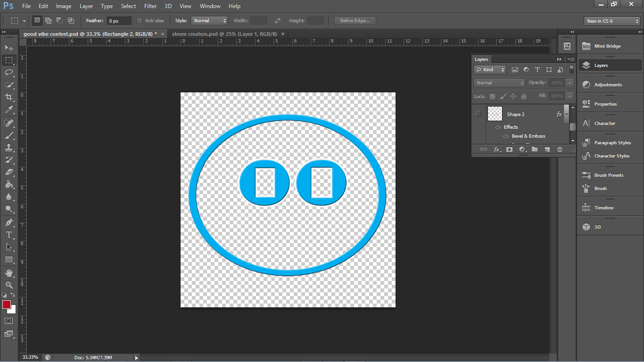Open the Fill slider dropdown arrow
The height and width of the screenshot is (362, 644).
click(x=570, y=96)
